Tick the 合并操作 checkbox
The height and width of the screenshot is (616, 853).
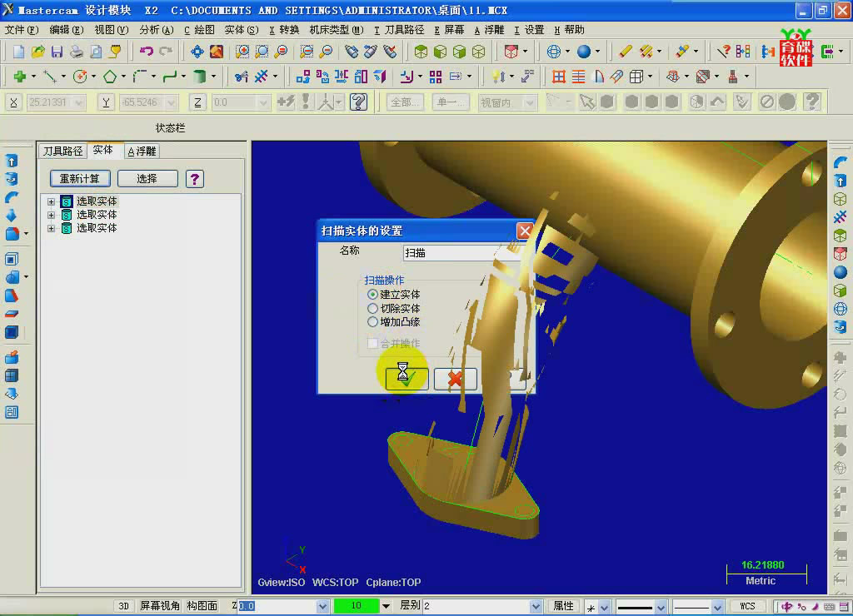[372, 343]
